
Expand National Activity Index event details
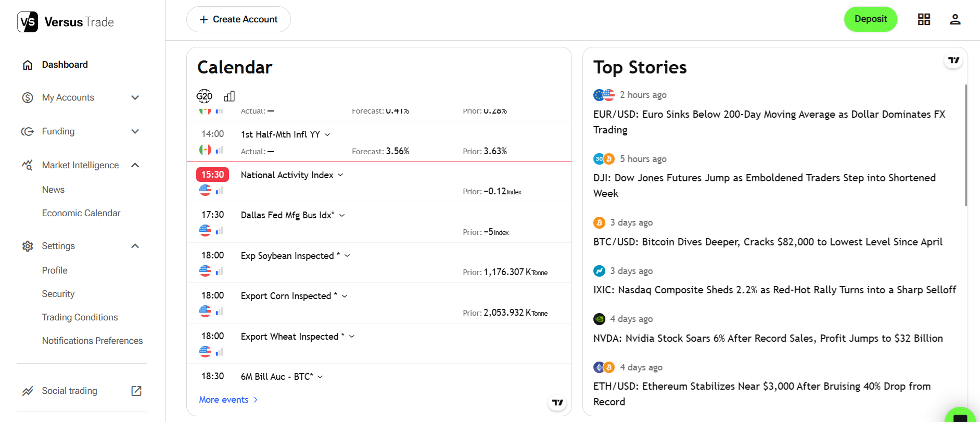pos(340,175)
